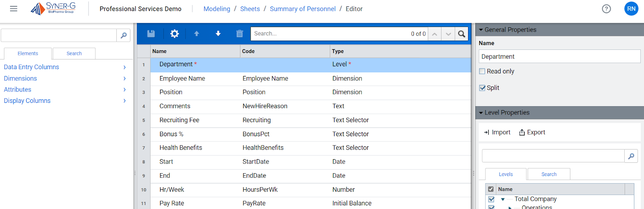Image resolution: width=644 pixels, height=209 pixels.
Task: Enable the Read only checkbox
Action: coord(482,72)
